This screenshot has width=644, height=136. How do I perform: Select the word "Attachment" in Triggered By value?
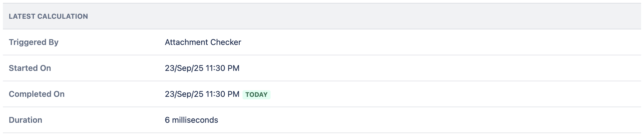(x=186, y=42)
